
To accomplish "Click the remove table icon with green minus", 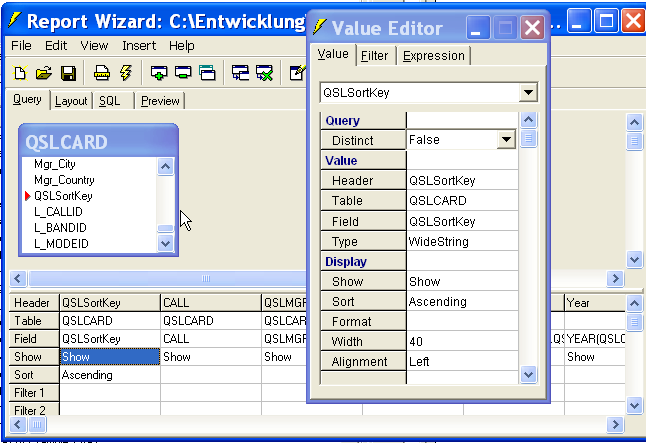I will [183, 72].
